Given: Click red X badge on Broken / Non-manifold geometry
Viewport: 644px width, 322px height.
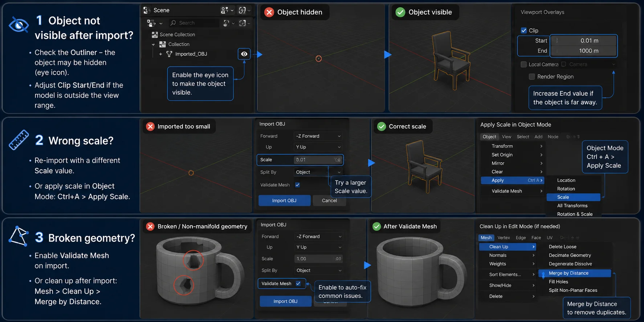Looking at the screenshot, I should pos(150,226).
